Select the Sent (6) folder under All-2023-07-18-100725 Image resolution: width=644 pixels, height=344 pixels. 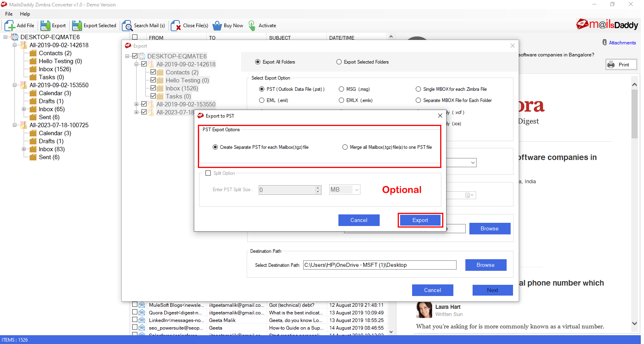[49, 157]
